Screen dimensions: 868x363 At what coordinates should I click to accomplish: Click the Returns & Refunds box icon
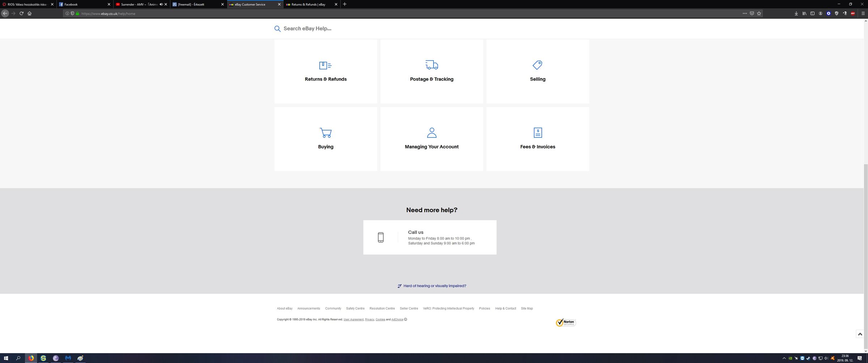click(x=325, y=65)
